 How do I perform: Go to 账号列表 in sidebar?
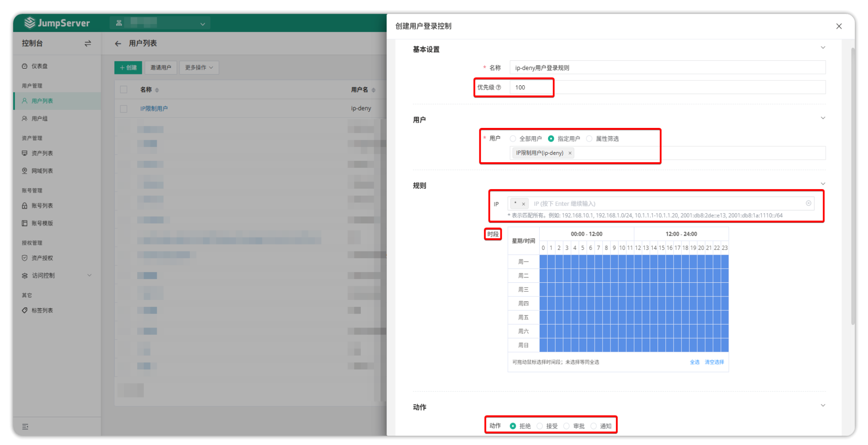(x=42, y=206)
